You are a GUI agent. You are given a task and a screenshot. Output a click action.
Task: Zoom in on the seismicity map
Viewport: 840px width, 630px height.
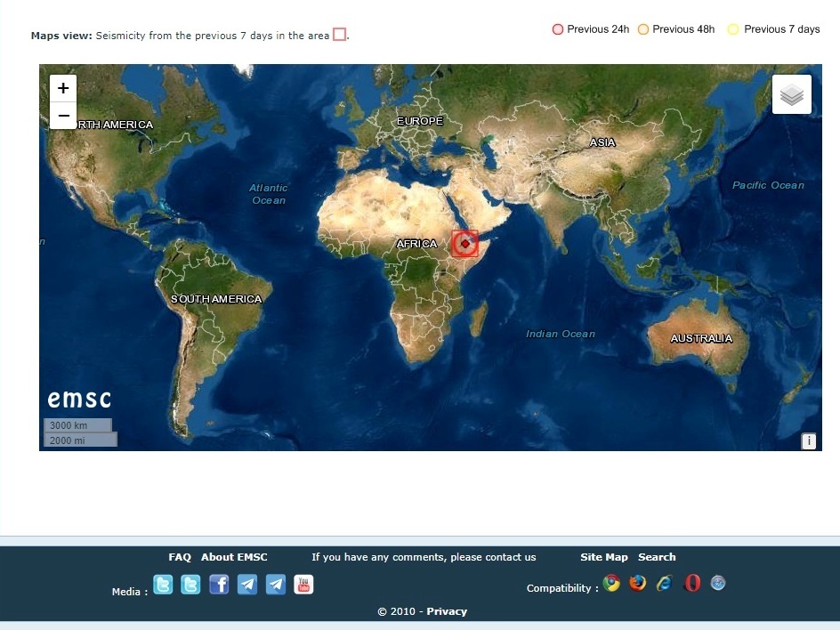[63, 88]
